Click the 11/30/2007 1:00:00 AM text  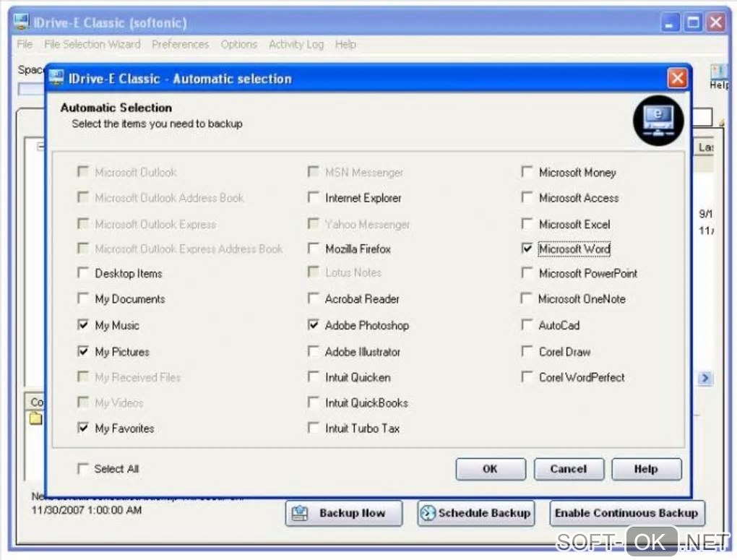pos(87,510)
